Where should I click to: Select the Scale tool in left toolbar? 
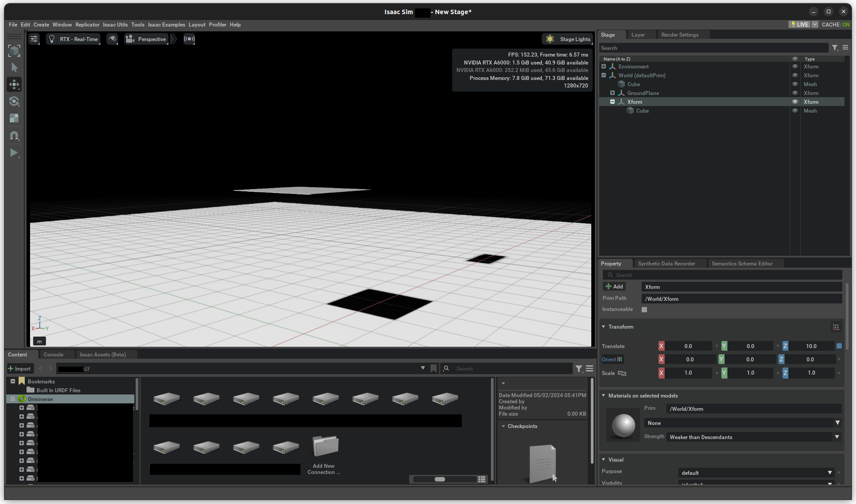pos(14,118)
